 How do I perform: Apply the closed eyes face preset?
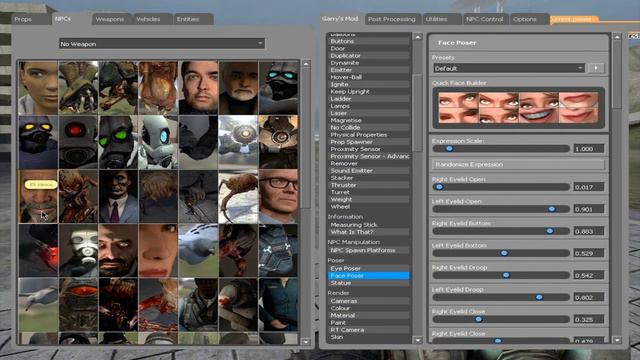pyautogui.click(x=458, y=115)
